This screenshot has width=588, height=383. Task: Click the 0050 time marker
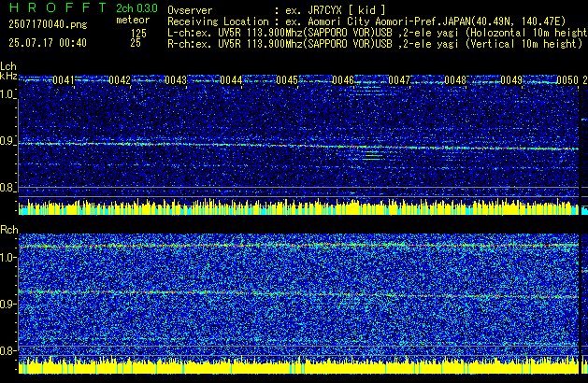coord(567,80)
